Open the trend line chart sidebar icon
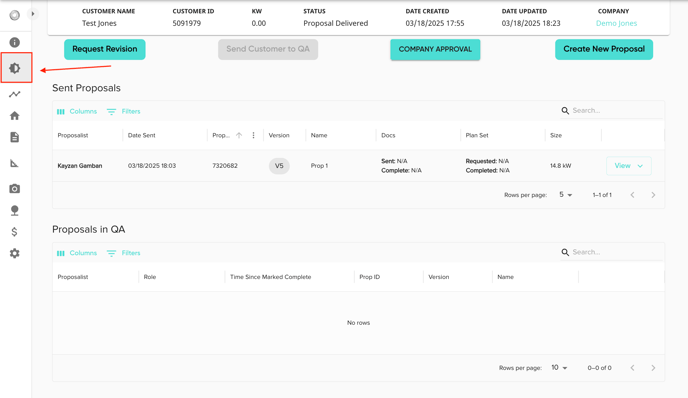The width and height of the screenshot is (688, 398). (14, 94)
